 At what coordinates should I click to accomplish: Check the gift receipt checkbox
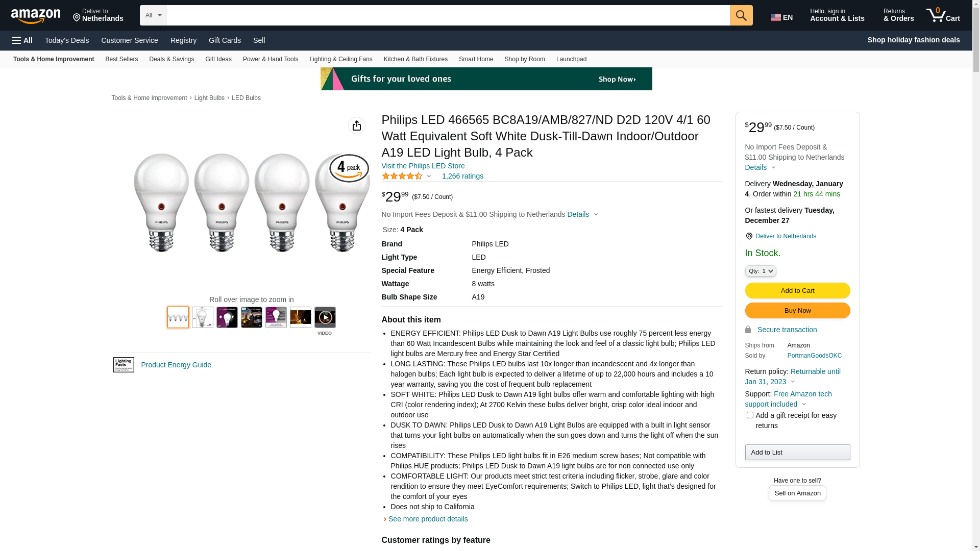[750, 415]
